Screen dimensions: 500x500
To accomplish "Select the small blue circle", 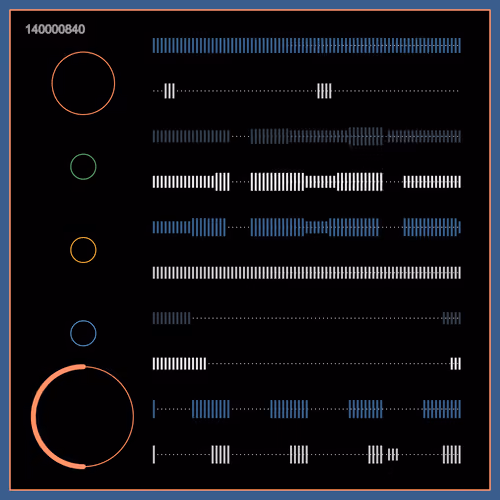I will coord(83,333).
